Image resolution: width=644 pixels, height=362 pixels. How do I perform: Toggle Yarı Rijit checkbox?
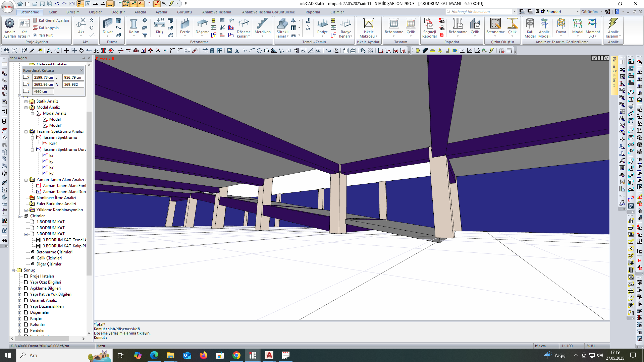pos(35,35)
